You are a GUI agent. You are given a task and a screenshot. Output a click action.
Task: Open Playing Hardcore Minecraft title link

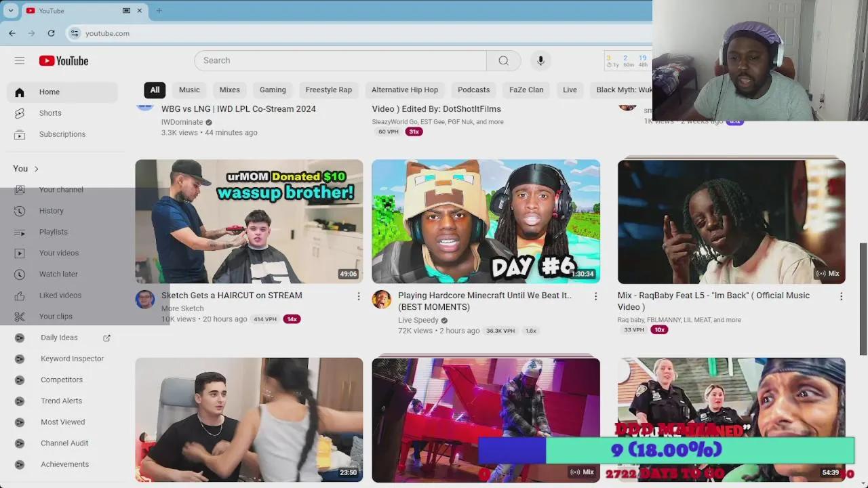tap(485, 301)
